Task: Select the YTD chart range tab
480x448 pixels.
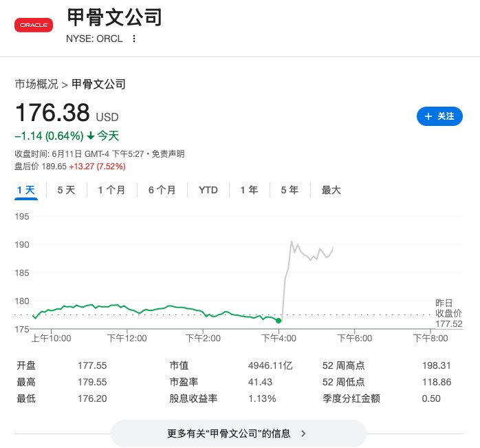Action: point(208,190)
